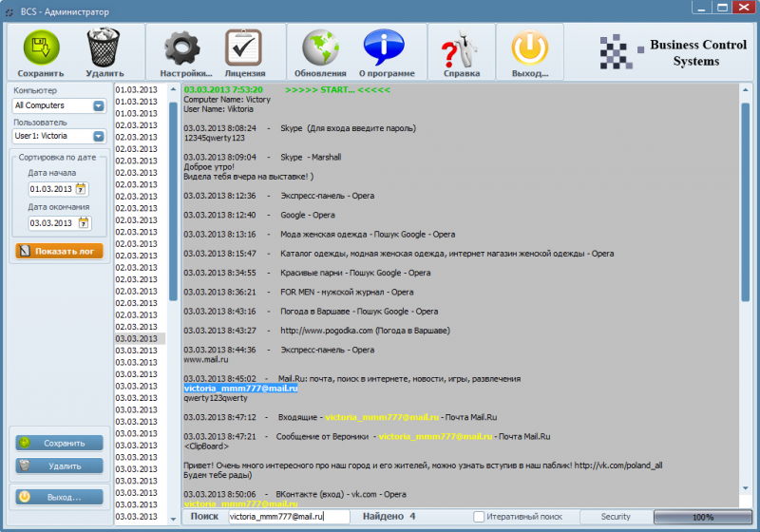Click the Погода в Варшаве Google log entry
760x532 pixels.
coord(311,312)
